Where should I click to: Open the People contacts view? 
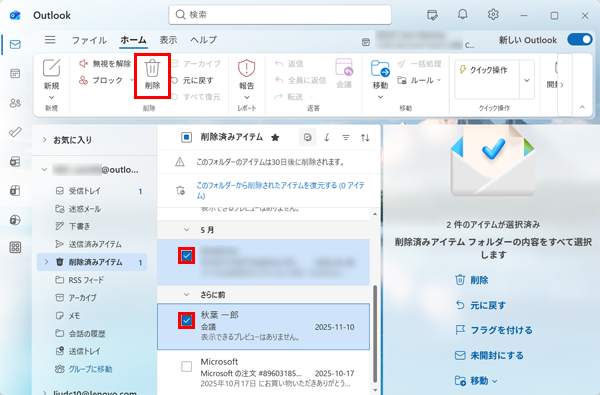[15, 103]
